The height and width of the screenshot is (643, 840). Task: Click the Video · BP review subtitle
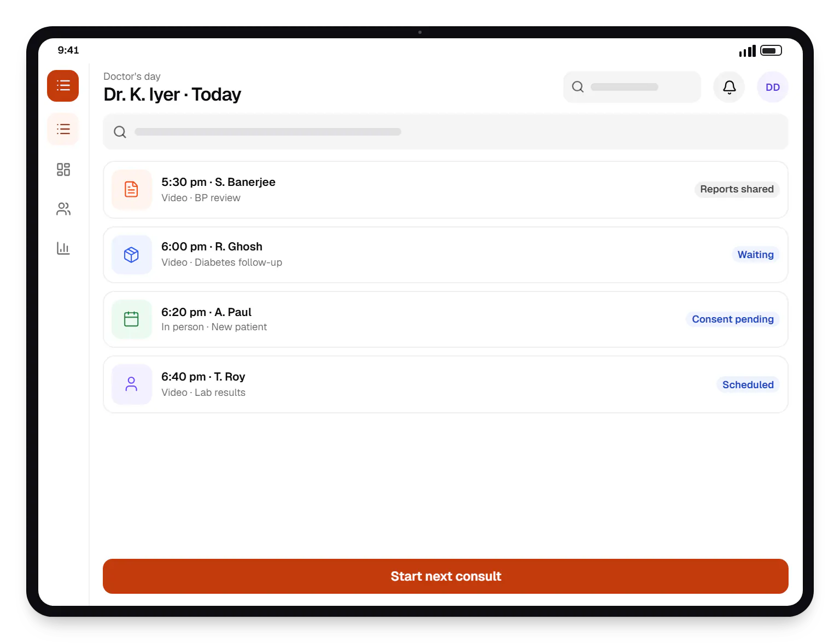coord(201,198)
